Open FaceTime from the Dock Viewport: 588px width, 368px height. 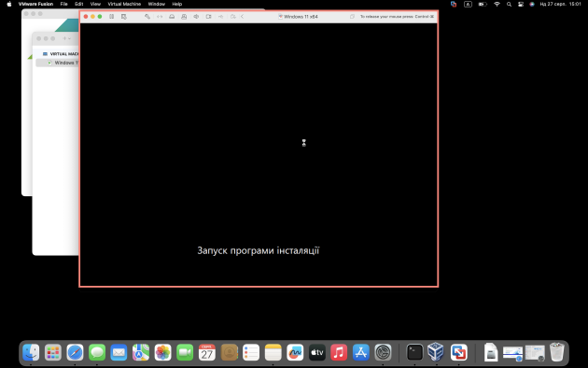tap(185, 352)
